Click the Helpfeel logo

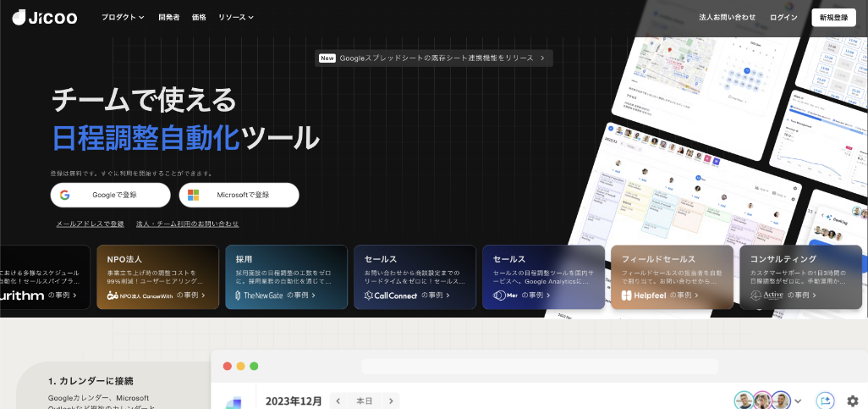click(643, 296)
